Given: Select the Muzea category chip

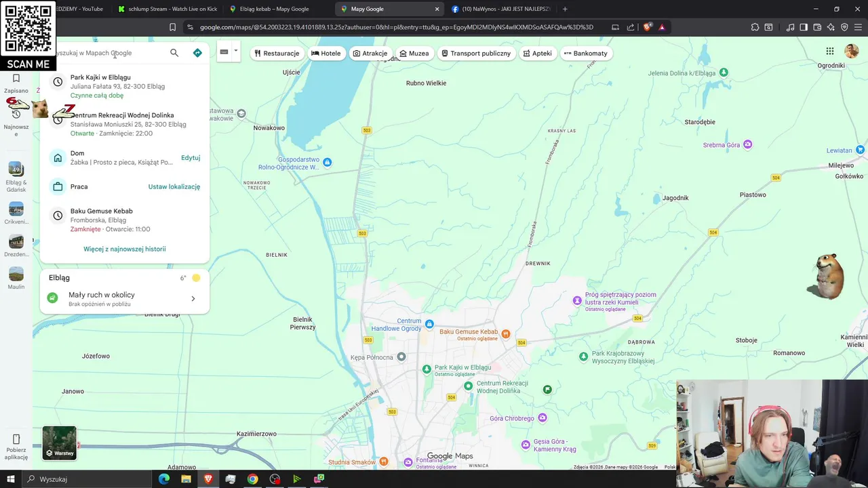Looking at the screenshot, I should click(x=414, y=53).
